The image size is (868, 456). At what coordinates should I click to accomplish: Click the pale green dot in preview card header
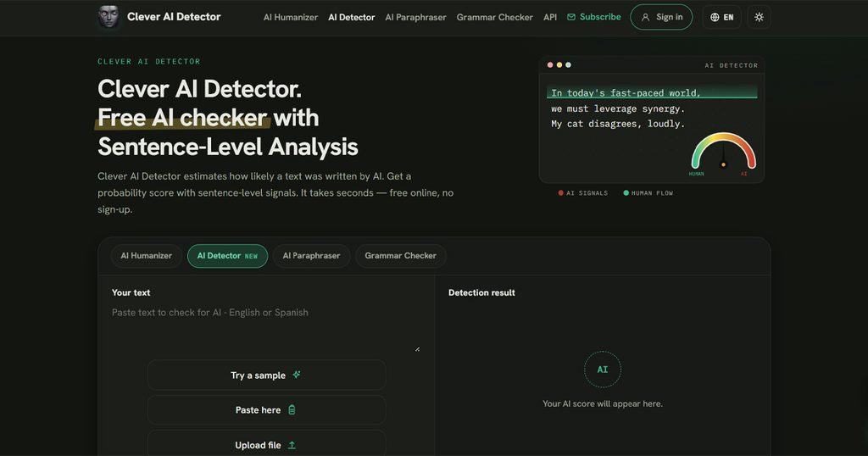(x=568, y=64)
